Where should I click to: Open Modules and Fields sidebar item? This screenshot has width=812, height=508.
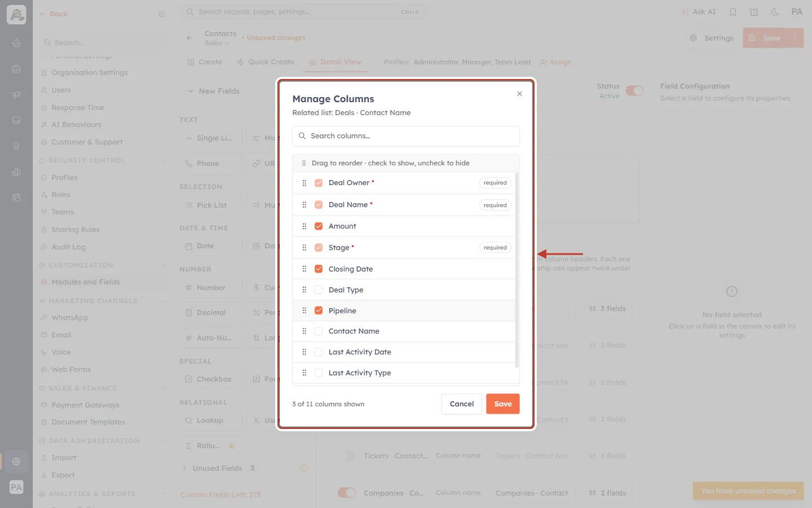pyautogui.click(x=86, y=282)
